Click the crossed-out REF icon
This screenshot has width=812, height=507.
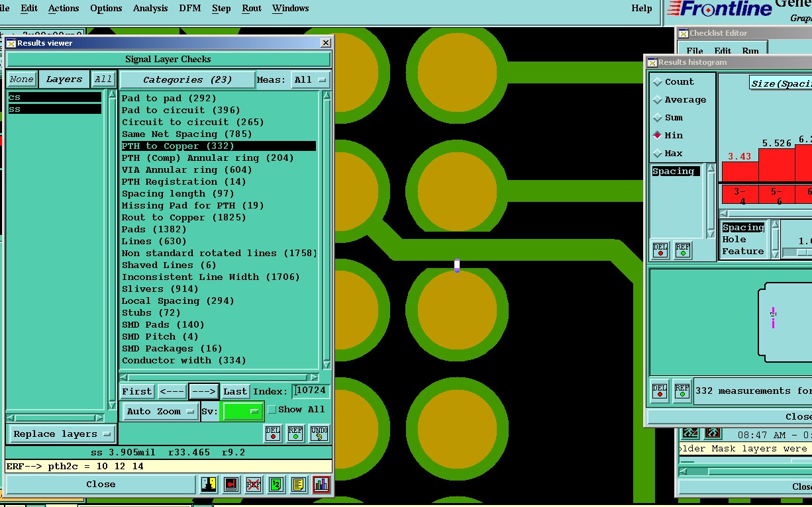click(x=253, y=484)
